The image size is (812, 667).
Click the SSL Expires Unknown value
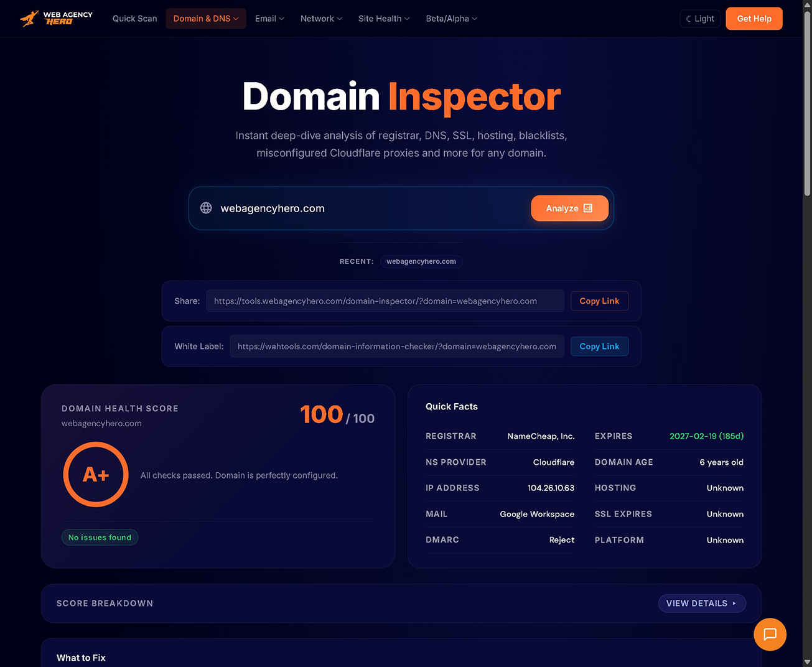click(725, 514)
